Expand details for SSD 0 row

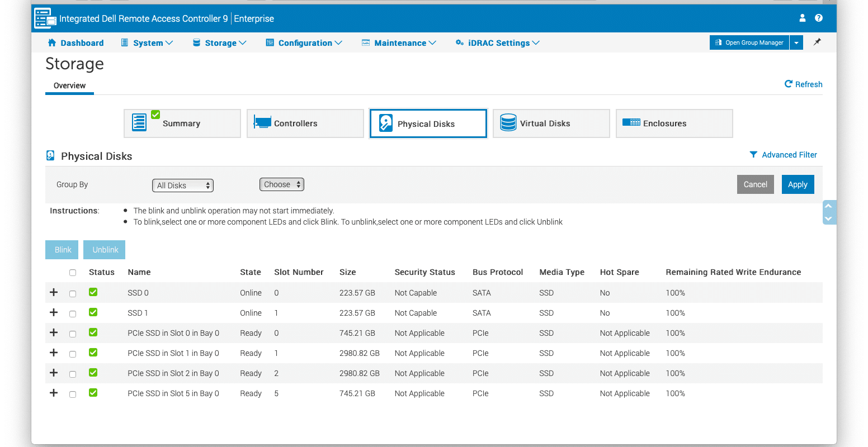pyautogui.click(x=54, y=292)
